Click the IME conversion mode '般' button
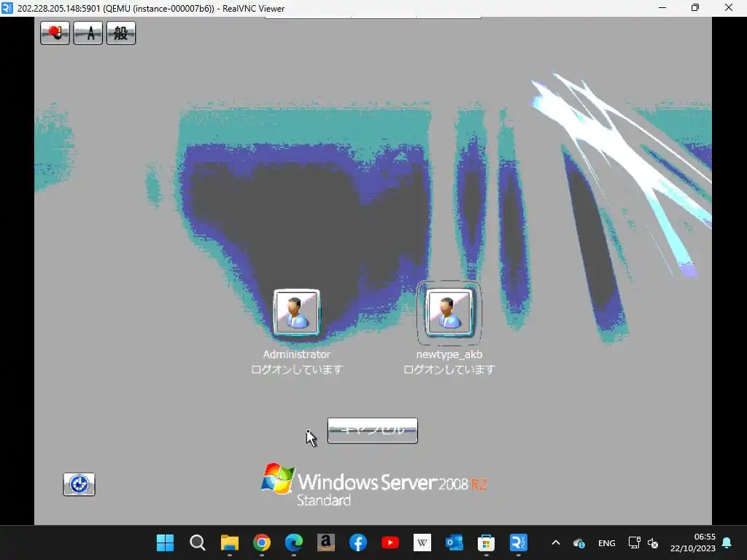Viewport: 747px width, 560px height. (121, 33)
